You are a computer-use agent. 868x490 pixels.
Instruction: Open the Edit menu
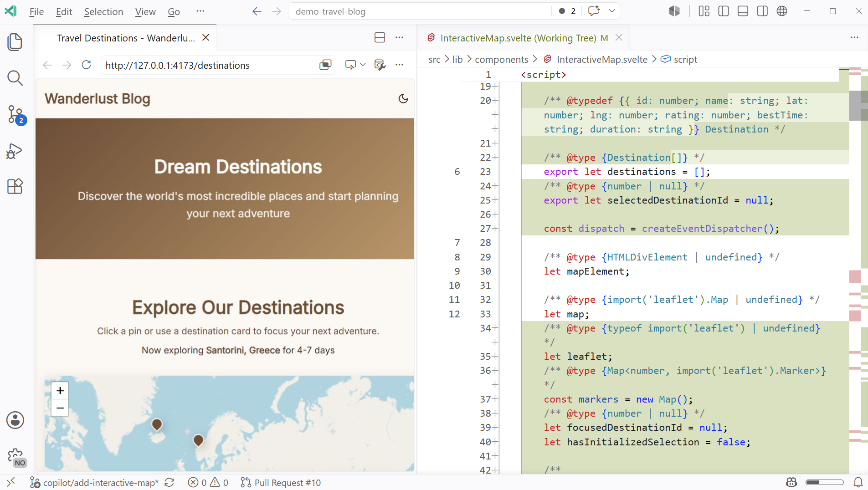64,11
